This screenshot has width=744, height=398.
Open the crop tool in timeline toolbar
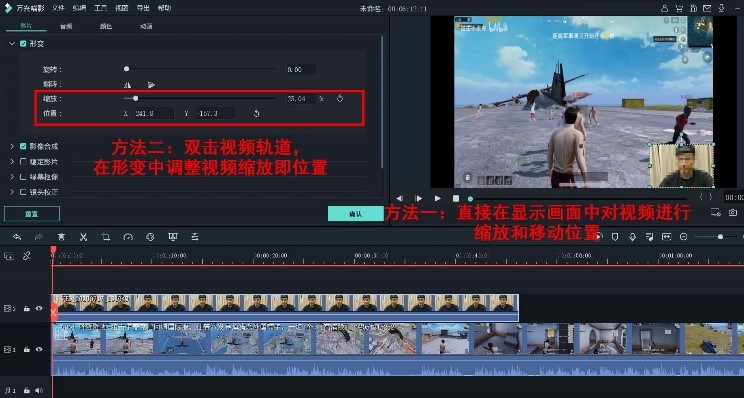[105, 237]
